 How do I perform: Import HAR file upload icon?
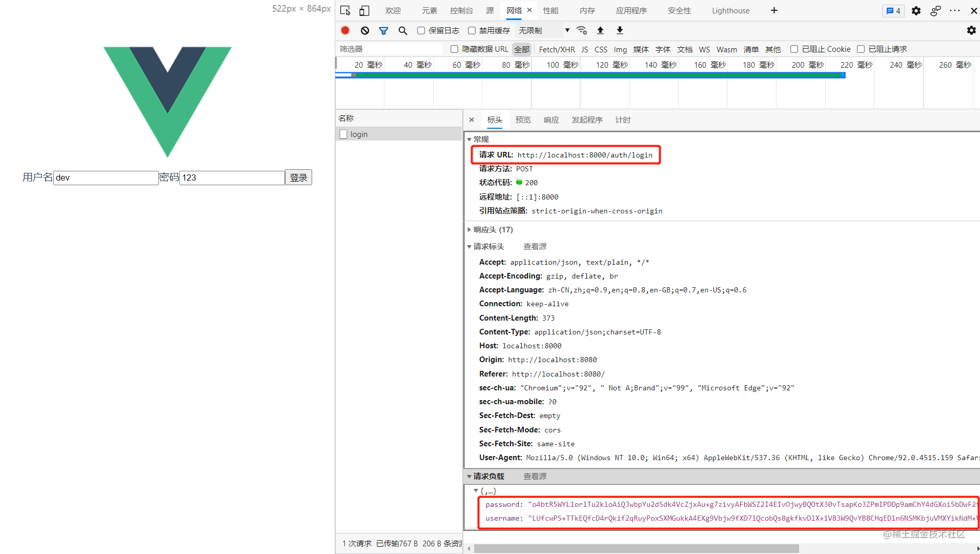coord(601,30)
